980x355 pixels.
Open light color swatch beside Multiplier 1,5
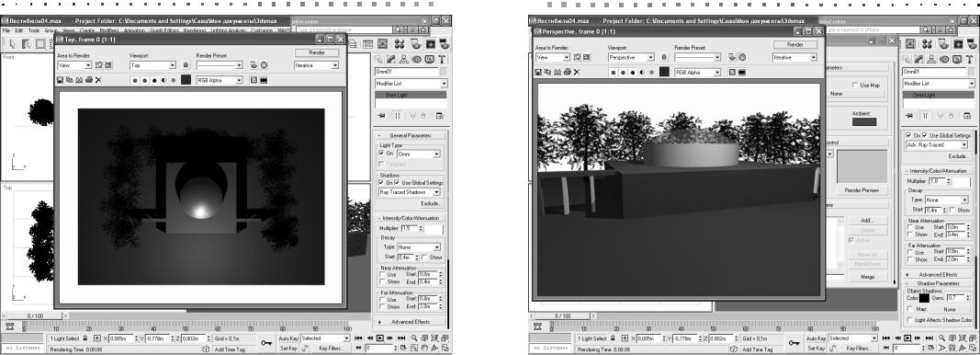[434, 229]
